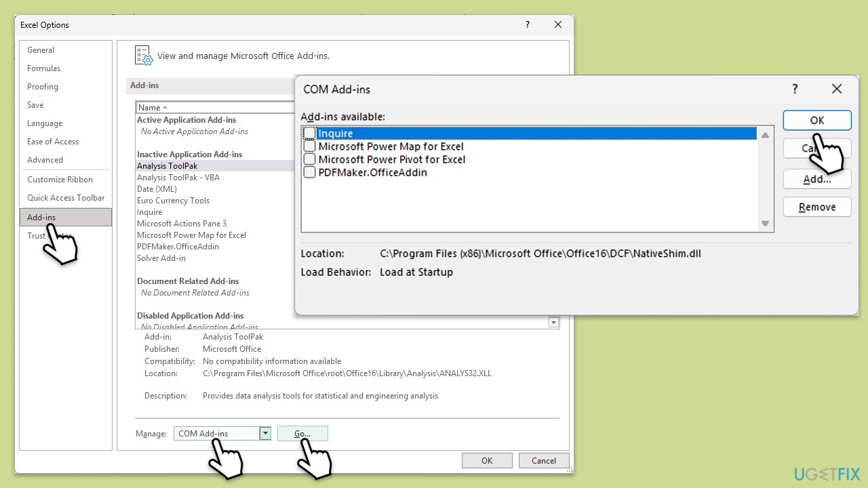This screenshot has height=488, width=868.
Task: Open the Quick Access Toolbar category
Action: (x=66, y=198)
